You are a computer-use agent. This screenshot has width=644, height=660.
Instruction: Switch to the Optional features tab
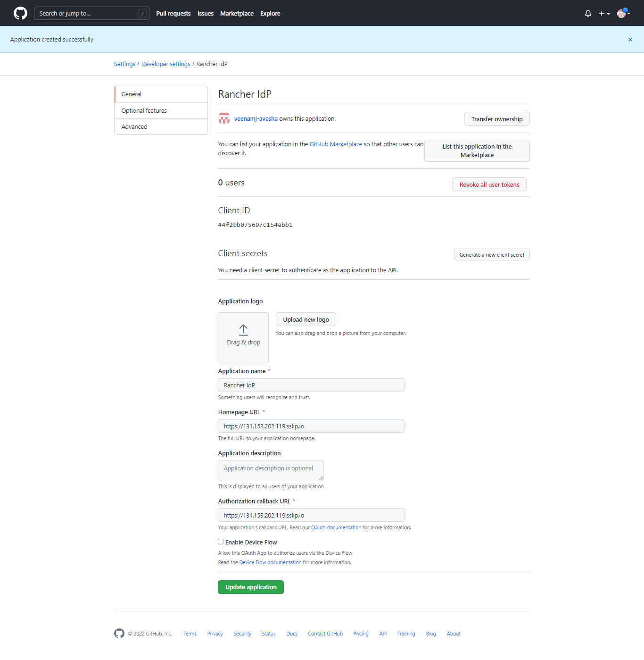coord(161,110)
